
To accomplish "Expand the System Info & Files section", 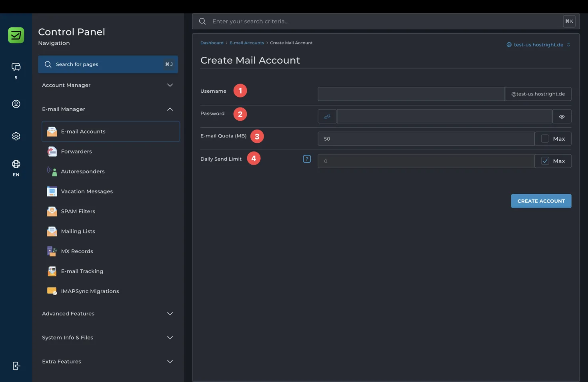I will click(x=108, y=338).
